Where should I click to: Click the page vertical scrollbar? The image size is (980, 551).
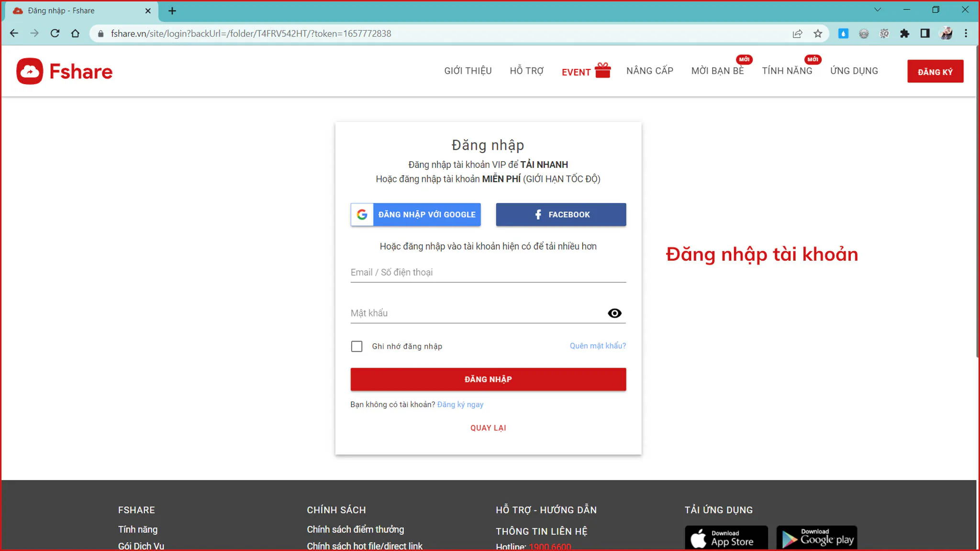tap(978, 201)
